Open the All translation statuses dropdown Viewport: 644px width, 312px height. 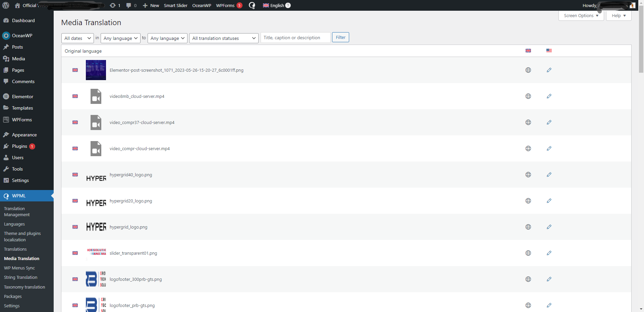pyautogui.click(x=224, y=38)
